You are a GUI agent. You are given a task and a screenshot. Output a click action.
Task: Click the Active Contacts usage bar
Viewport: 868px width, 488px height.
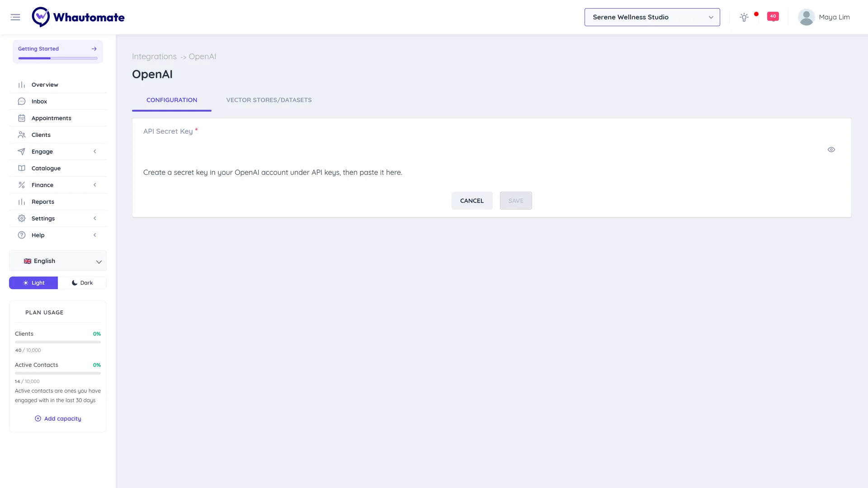58,373
